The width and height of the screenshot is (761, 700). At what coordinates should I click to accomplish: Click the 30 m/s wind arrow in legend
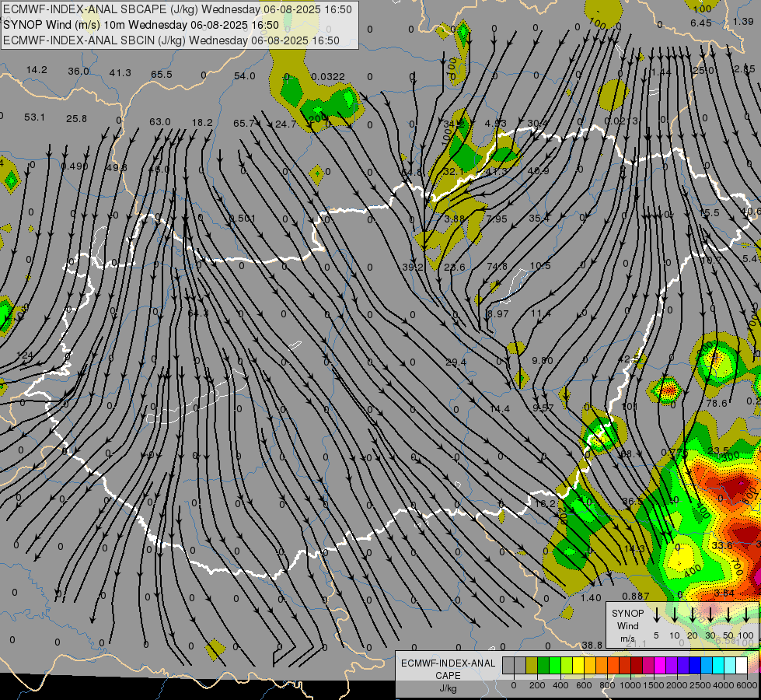710,615
